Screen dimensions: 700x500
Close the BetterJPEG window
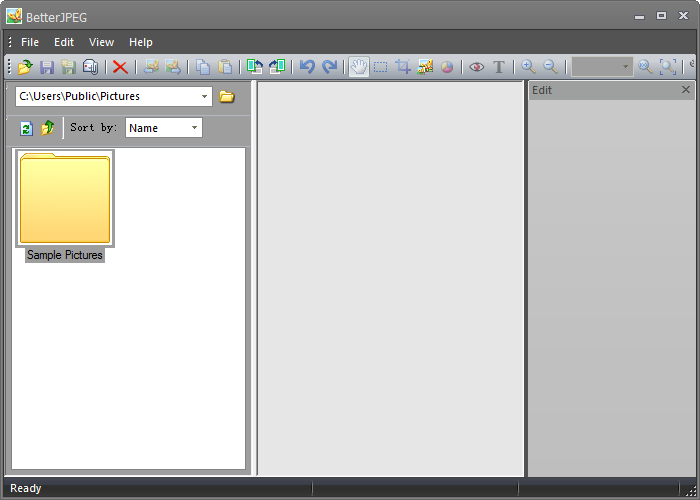(683, 16)
